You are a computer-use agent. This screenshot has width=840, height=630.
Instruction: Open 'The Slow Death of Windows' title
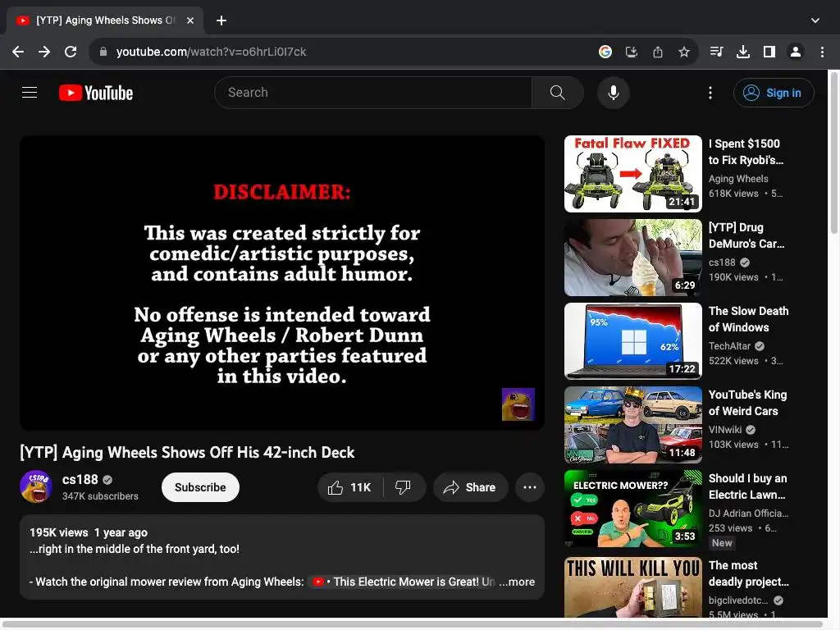click(x=748, y=319)
